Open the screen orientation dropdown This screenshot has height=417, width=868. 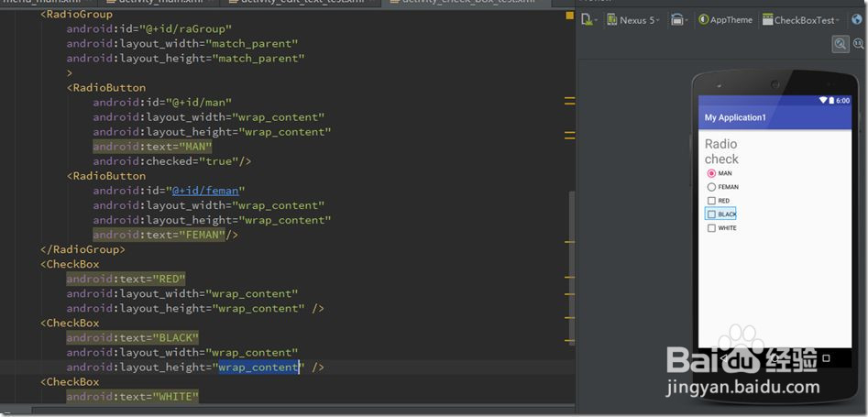point(678,20)
